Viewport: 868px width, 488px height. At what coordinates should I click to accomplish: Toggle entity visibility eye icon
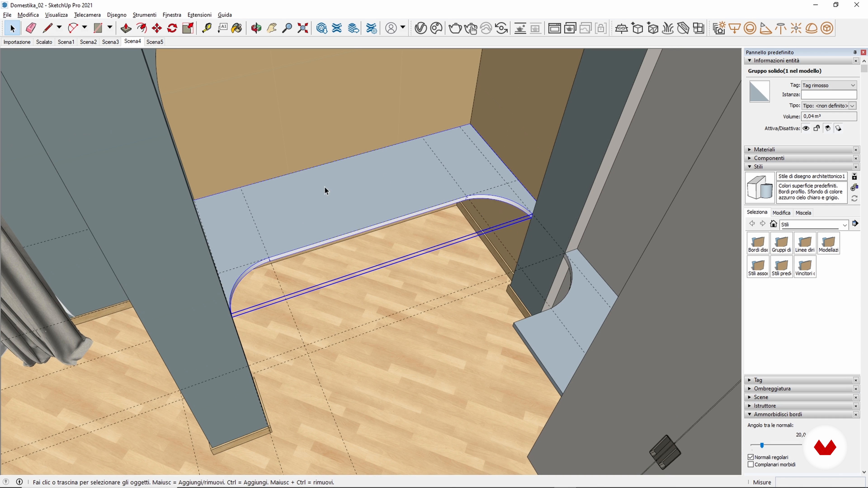coord(806,128)
